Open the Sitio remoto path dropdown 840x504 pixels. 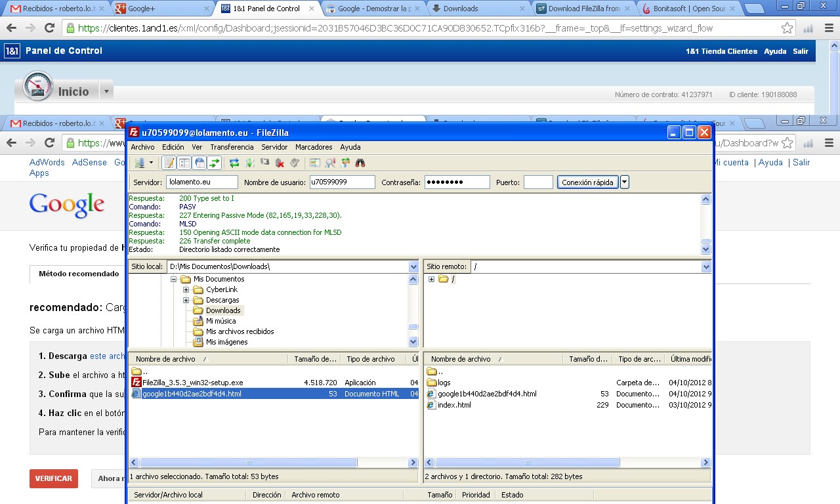point(706,266)
